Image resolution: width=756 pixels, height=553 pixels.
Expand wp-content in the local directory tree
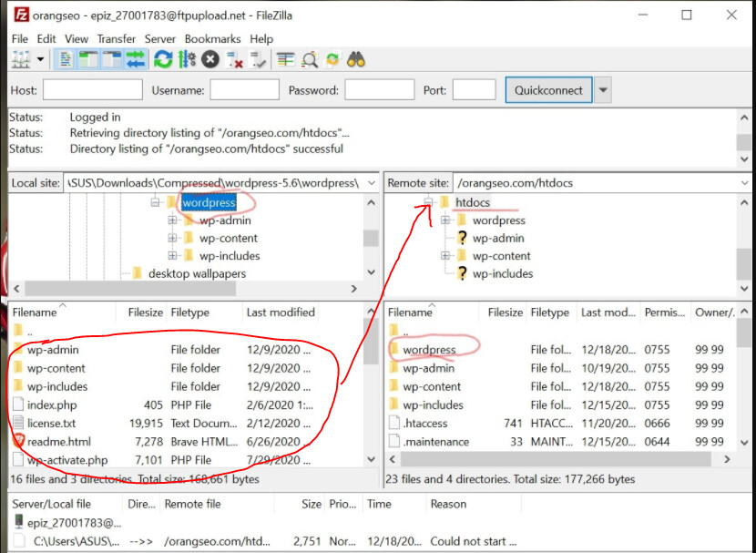coord(173,238)
